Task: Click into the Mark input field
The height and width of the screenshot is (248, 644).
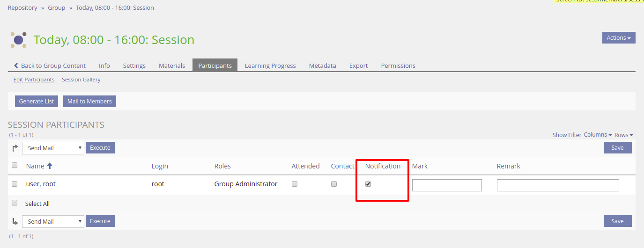Action: (447, 185)
